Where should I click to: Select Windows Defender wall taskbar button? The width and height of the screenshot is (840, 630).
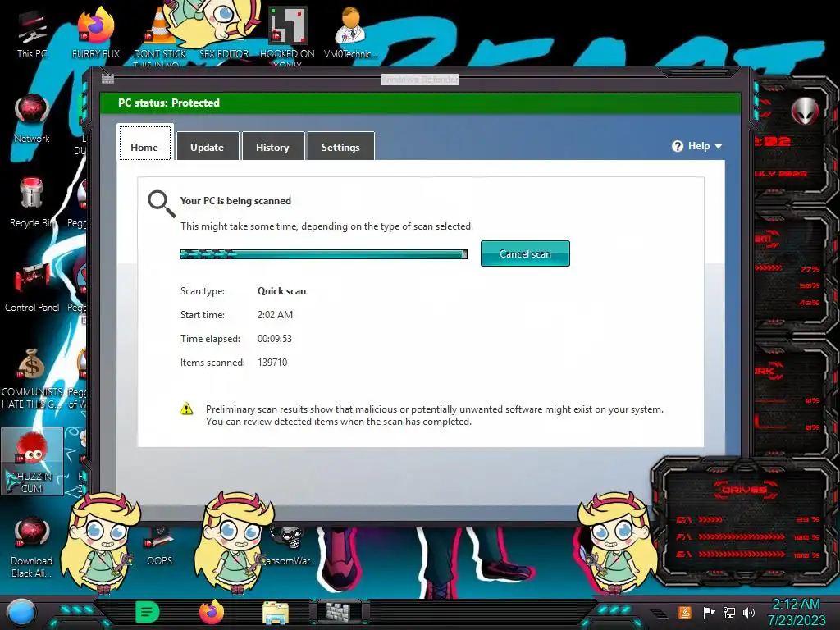coord(340,612)
